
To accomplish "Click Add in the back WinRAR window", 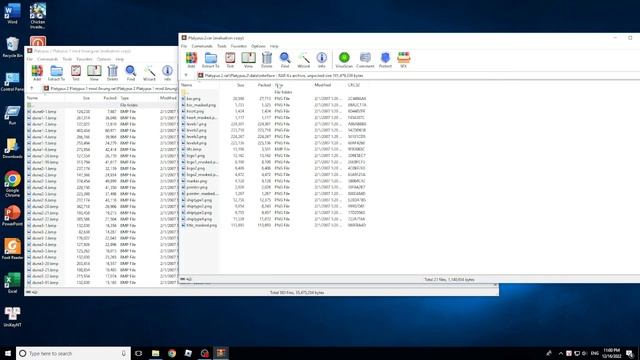I will click(37, 73).
